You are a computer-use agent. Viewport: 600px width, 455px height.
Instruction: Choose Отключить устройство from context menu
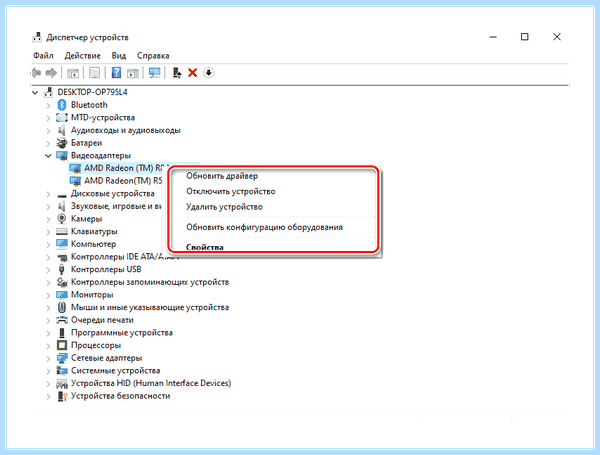pyautogui.click(x=231, y=191)
